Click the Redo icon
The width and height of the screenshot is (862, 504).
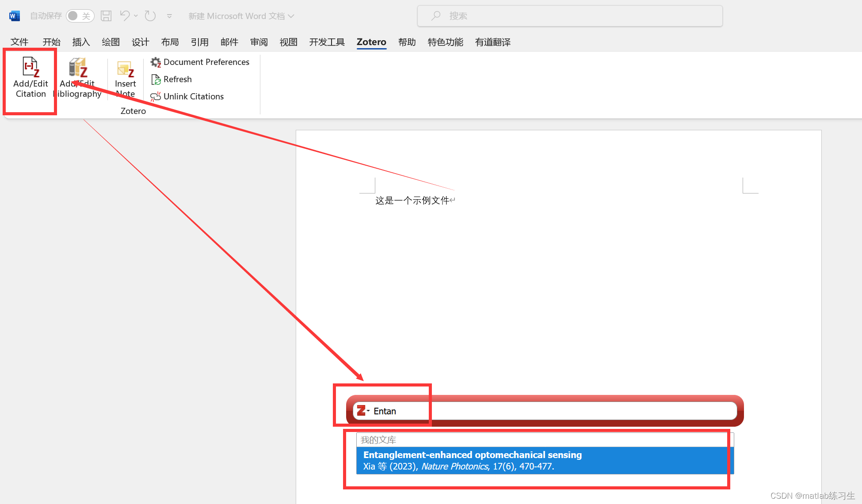coord(150,16)
